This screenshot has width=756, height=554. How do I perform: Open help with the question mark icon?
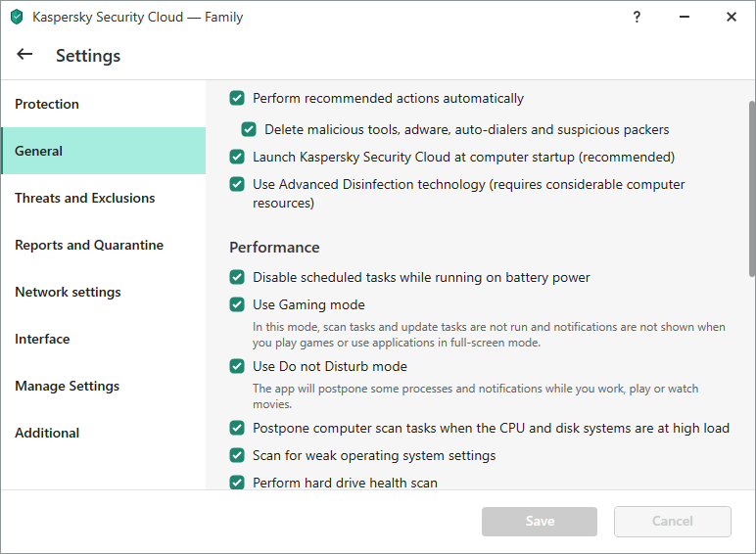[637, 17]
